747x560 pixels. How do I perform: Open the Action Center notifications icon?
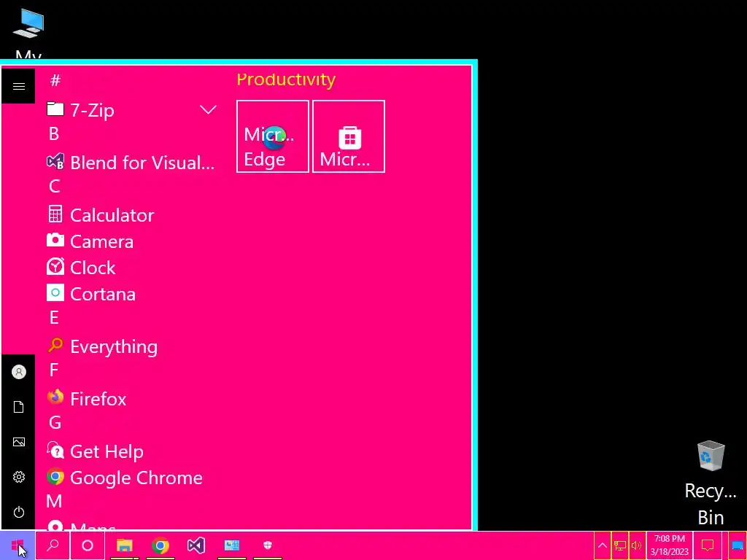pos(708,545)
